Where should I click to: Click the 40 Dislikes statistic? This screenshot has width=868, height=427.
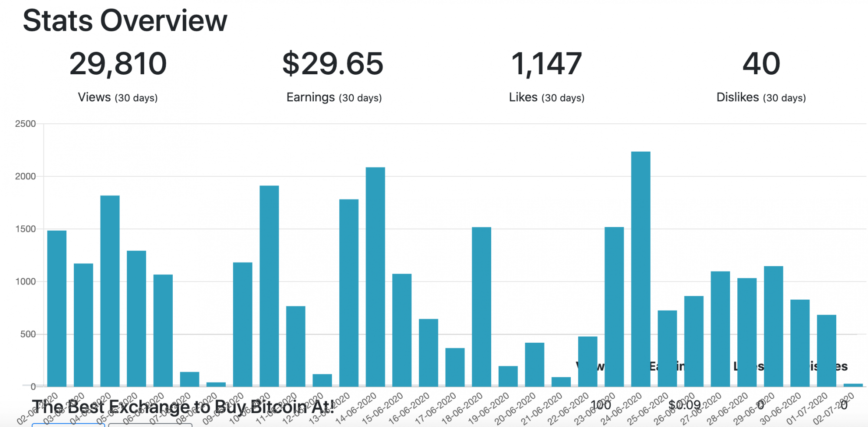761,76
